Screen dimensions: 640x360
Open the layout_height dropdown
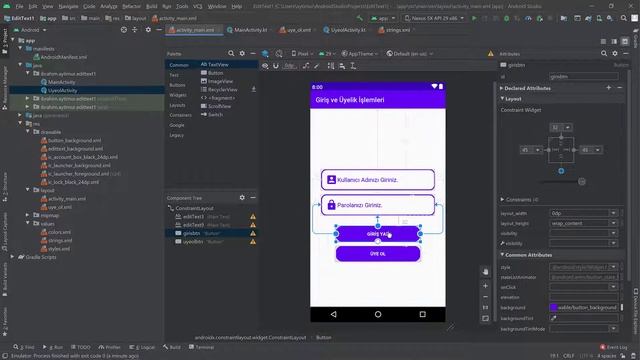coord(613,223)
